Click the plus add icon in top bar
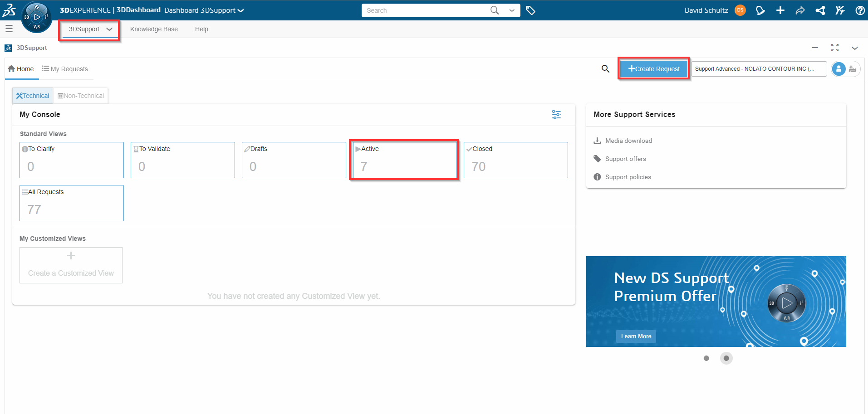 (x=780, y=10)
